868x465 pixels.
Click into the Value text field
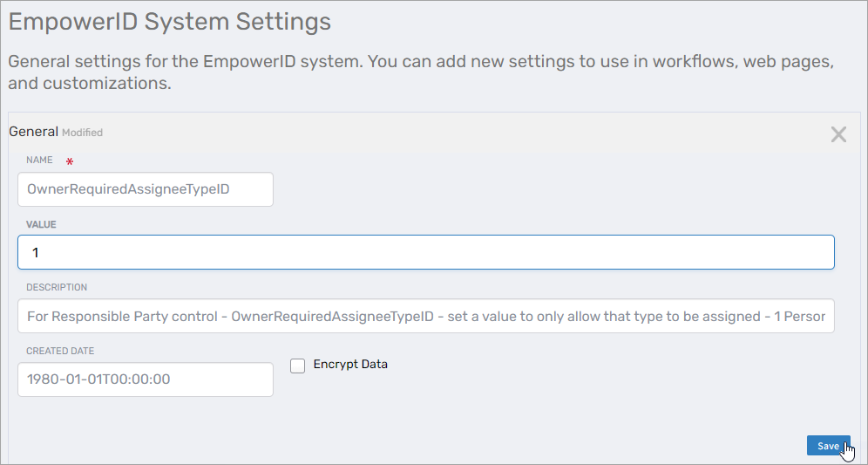tap(425, 252)
